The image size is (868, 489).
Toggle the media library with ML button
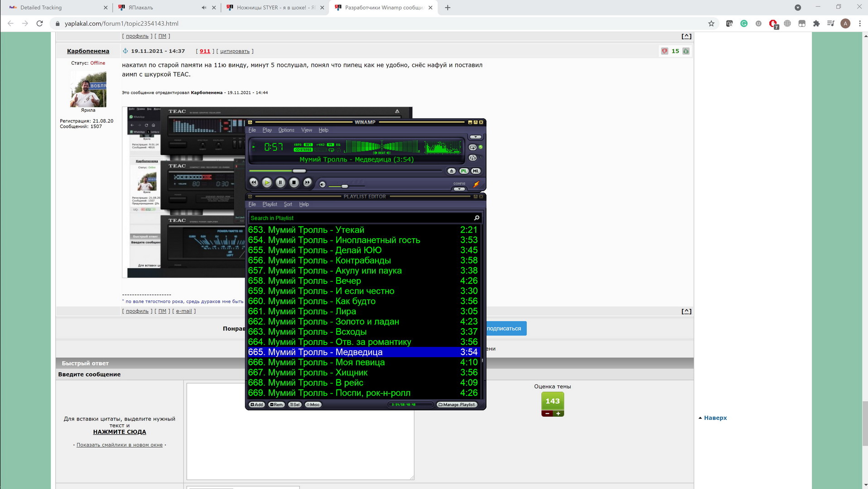476,171
